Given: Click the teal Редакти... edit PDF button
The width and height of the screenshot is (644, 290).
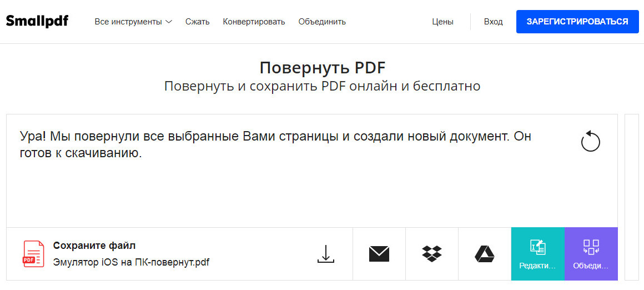Looking at the screenshot, I should pos(537,254).
